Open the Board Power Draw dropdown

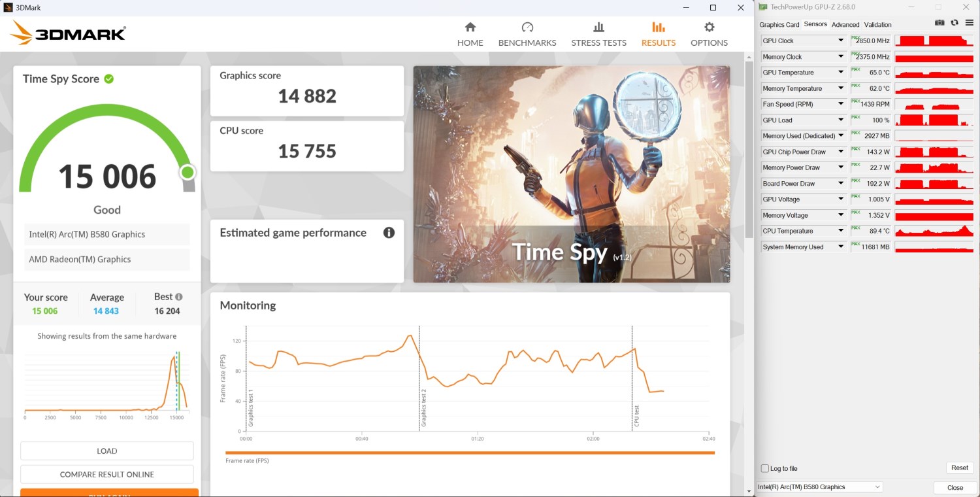(x=841, y=184)
